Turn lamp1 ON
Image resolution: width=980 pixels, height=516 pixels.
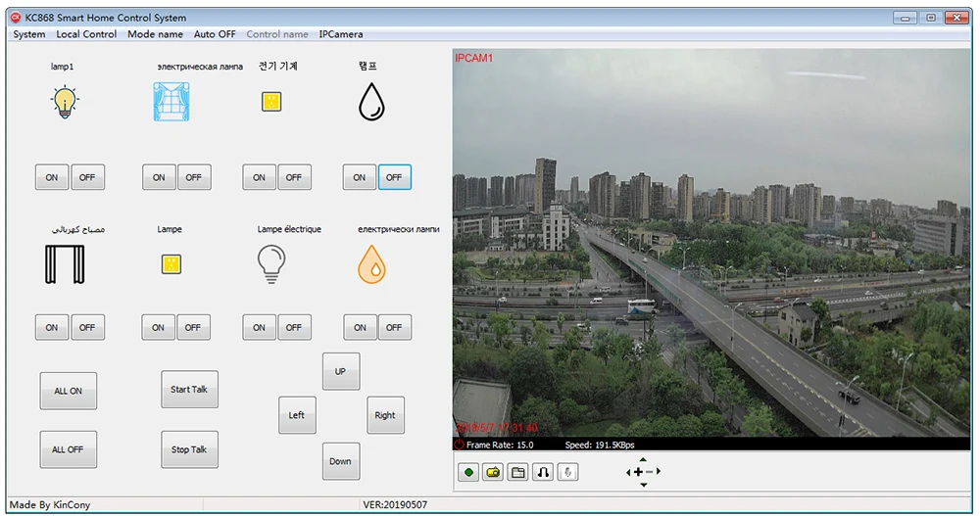coord(52,177)
